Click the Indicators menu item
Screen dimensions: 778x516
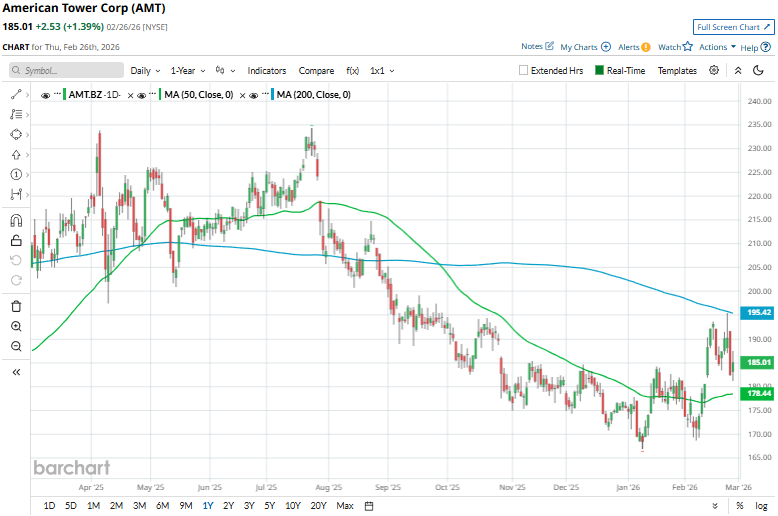pos(267,71)
